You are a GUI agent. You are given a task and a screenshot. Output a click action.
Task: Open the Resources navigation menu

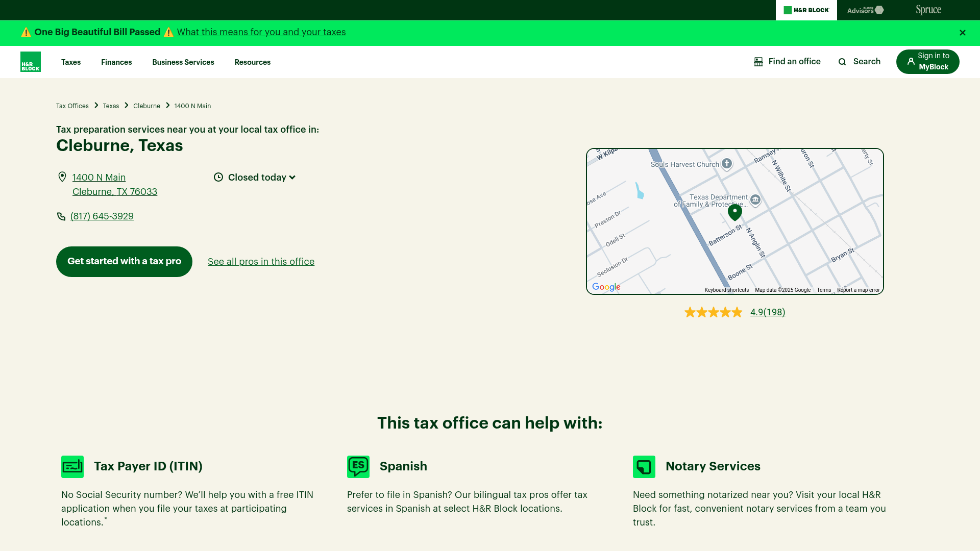(x=253, y=62)
